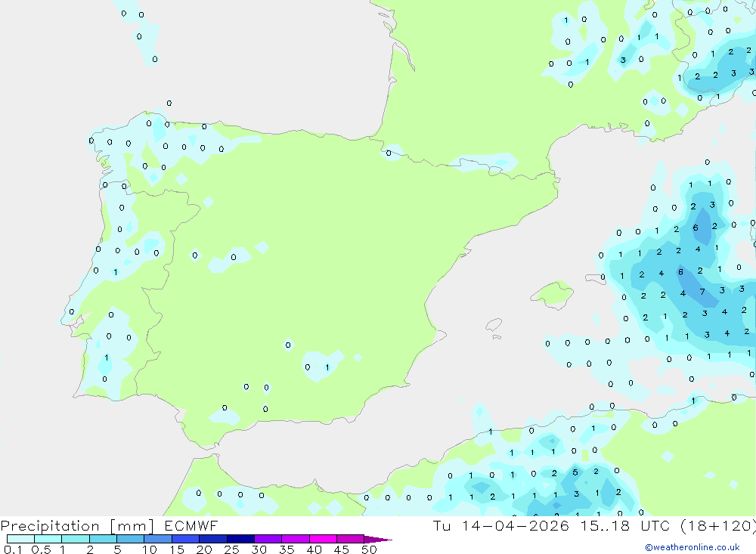
Task: Click the "30" legend scale label
Action: [x=259, y=549]
